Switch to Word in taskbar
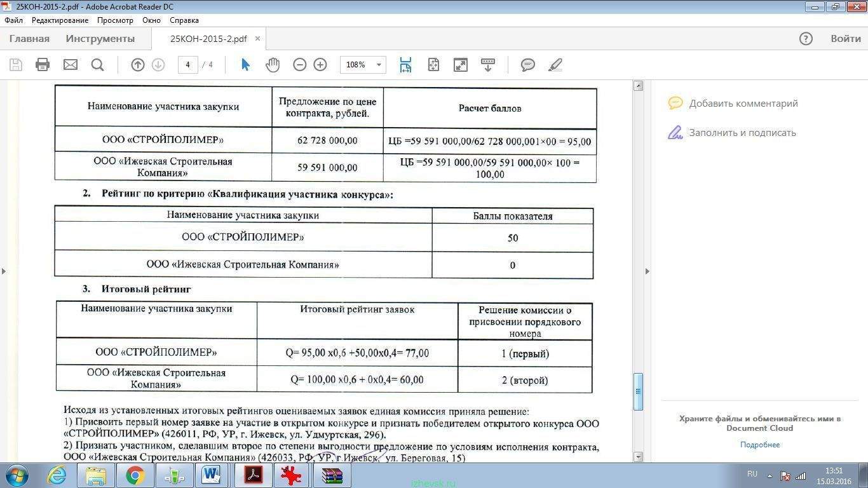 point(211,475)
